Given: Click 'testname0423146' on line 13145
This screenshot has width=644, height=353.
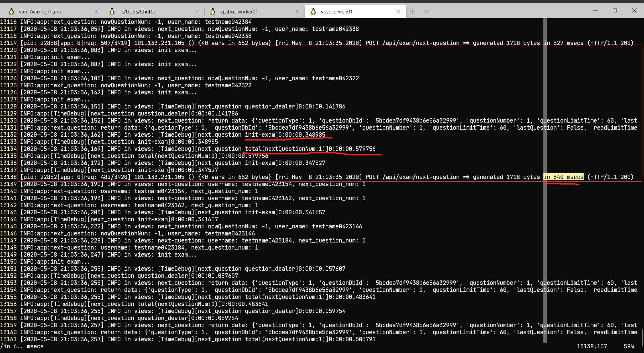Looking at the screenshot, I should [337, 226].
